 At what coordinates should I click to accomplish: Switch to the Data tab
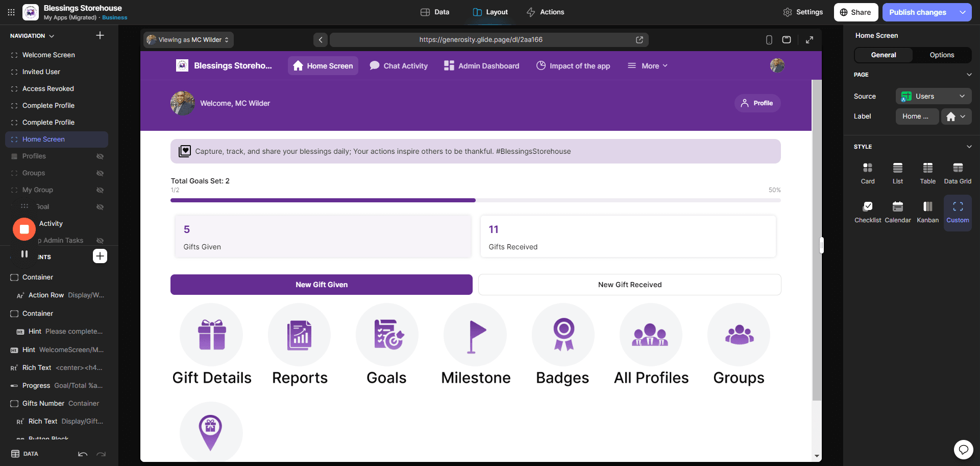435,12
